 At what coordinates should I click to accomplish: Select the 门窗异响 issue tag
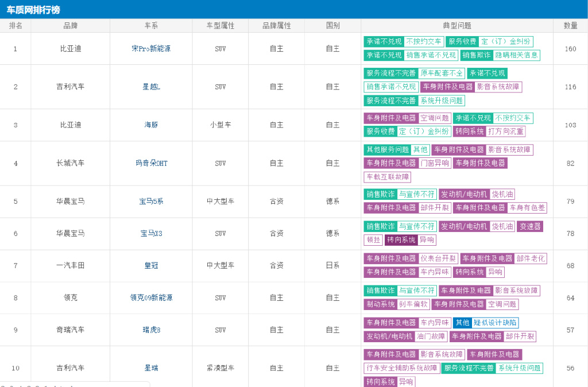pyautogui.click(x=435, y=163)
